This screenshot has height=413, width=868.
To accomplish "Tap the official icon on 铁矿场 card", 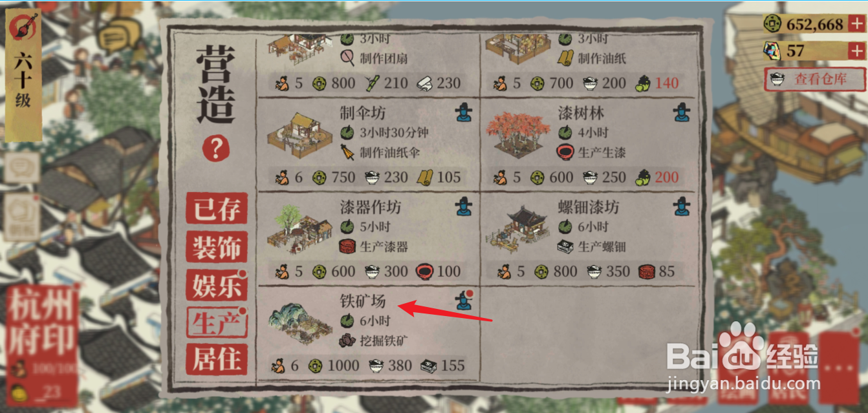I will [x=464, y=300].
